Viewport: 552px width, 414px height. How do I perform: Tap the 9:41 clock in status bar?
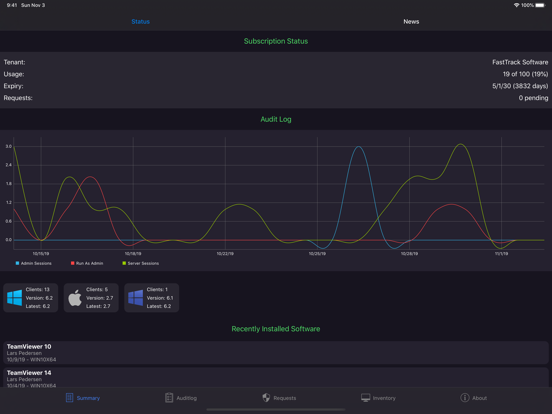coord(12,5)
